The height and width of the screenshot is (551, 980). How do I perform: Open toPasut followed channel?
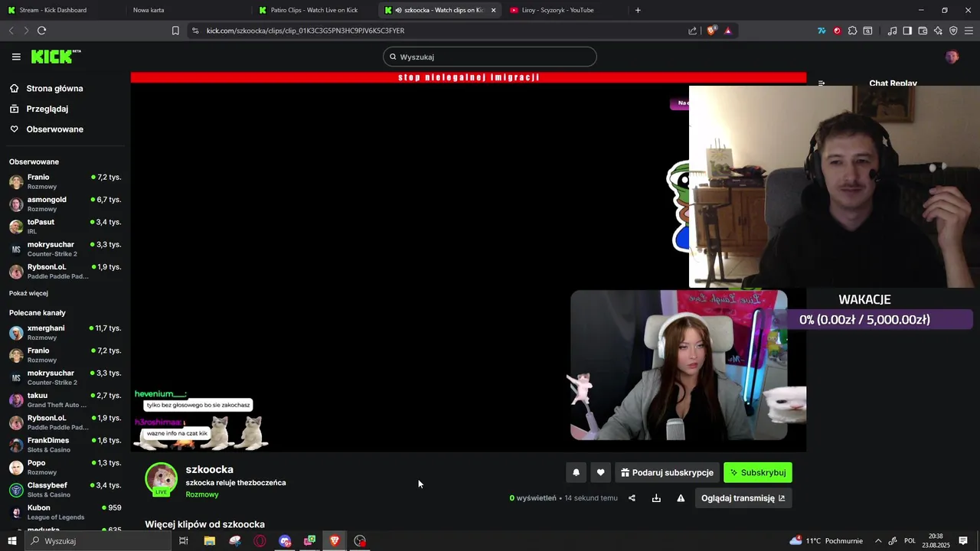[65, 227]
